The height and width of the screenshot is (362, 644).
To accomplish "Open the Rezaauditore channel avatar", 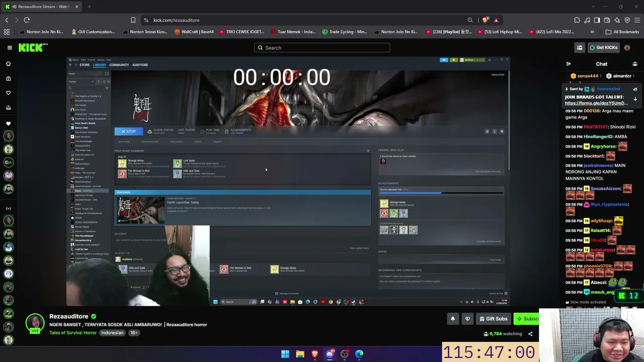I will click(35, 323).
